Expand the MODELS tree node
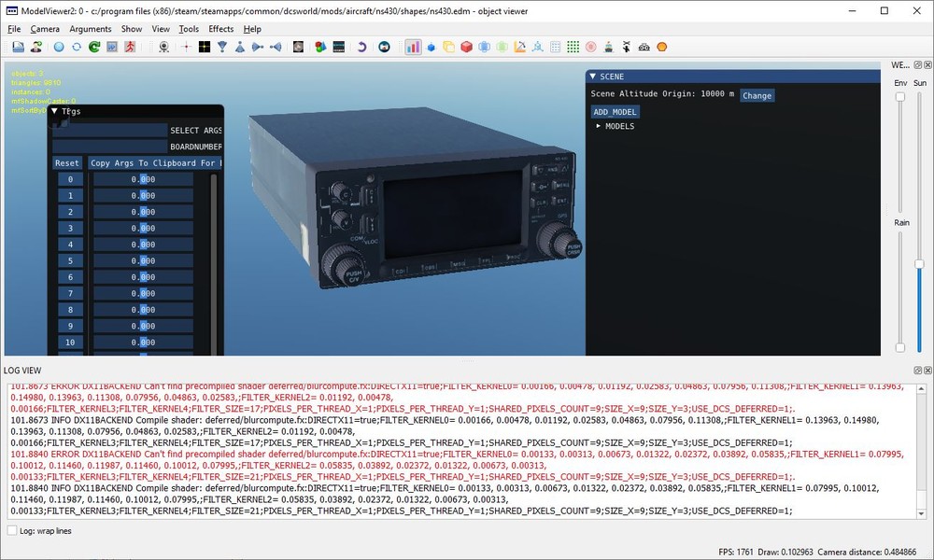This screenshot has height=560, width=934. (x=599, y=126)
